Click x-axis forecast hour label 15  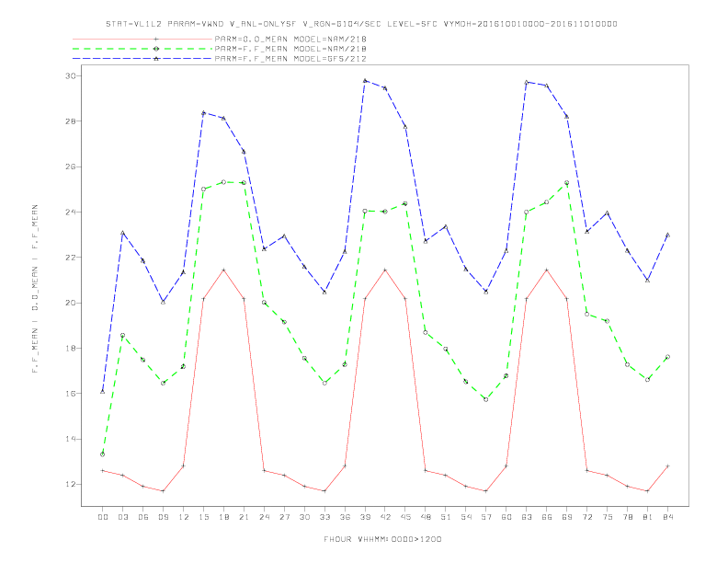click(203, 517)
